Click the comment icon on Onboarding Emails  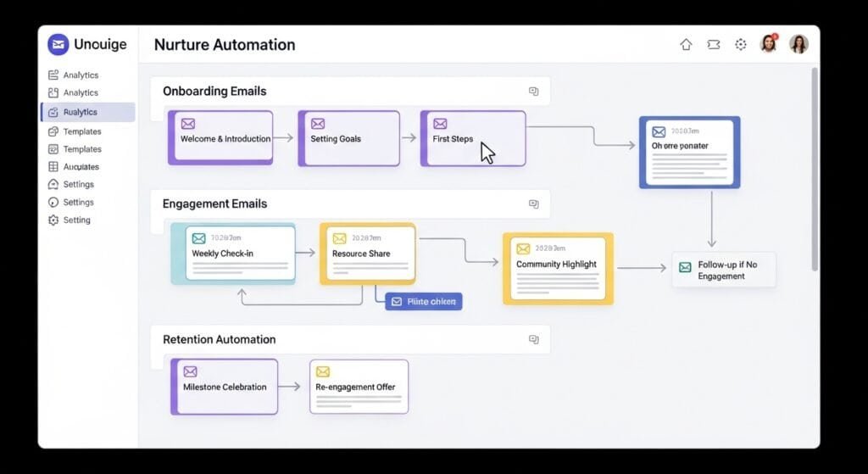coord(534,92)
